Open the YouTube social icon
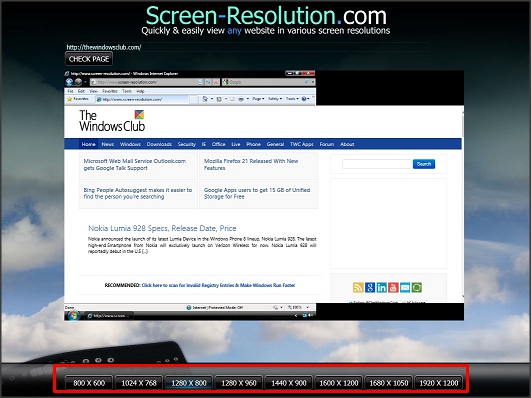This screenshot has width=531, height=398. (393, 288)
